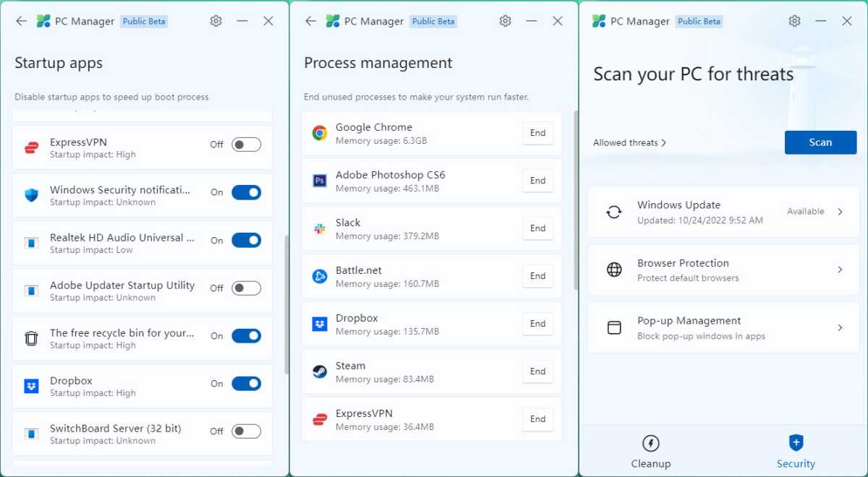The width and height of the screenshot is (868, 477).
Task: Click the Browser Protection globe icon
Action: click(614, 270)
